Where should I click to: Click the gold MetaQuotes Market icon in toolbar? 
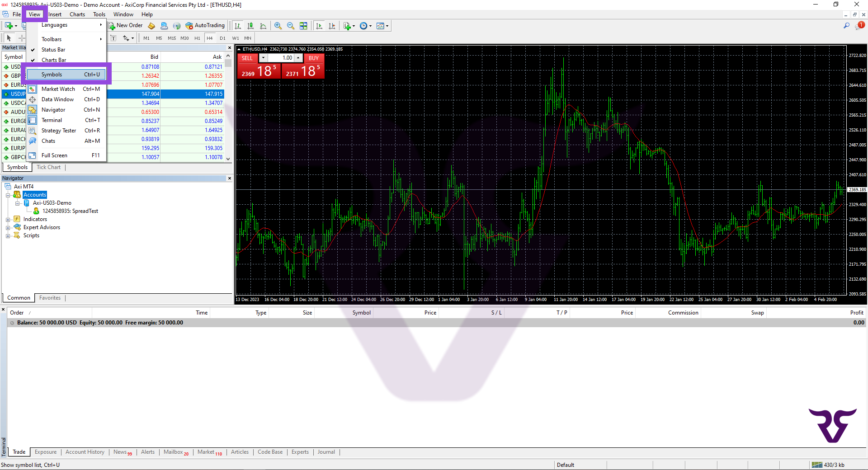pyautogui.click(x=151, y=26)
